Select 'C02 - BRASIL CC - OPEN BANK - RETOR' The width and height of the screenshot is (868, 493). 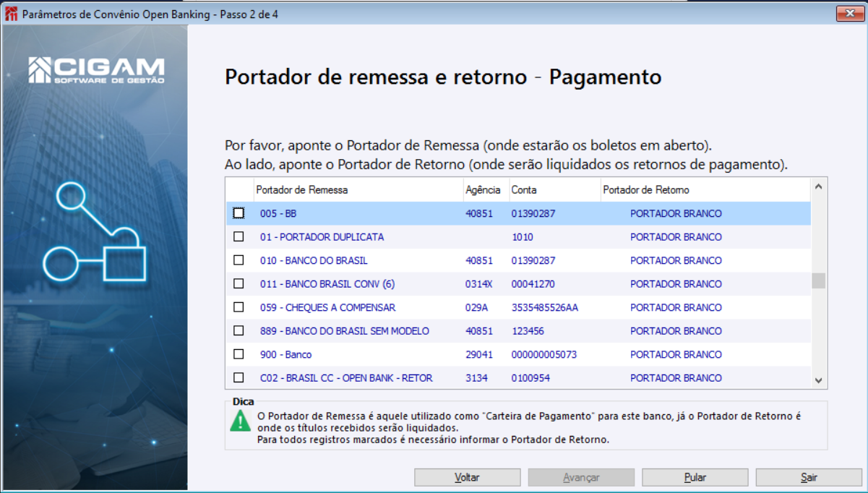pyautogui.click(x=347, y=378)
